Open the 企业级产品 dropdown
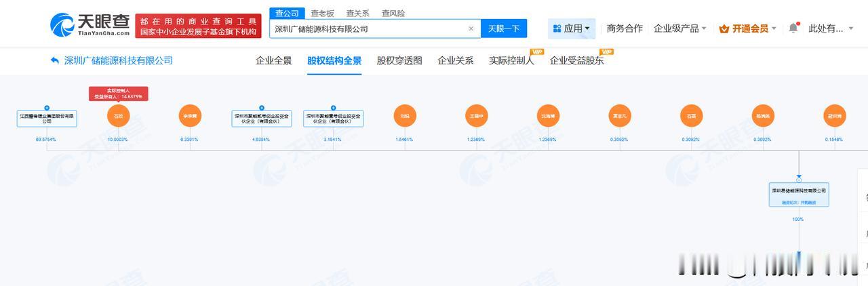The image size is (868, 286). pos(680,28)
